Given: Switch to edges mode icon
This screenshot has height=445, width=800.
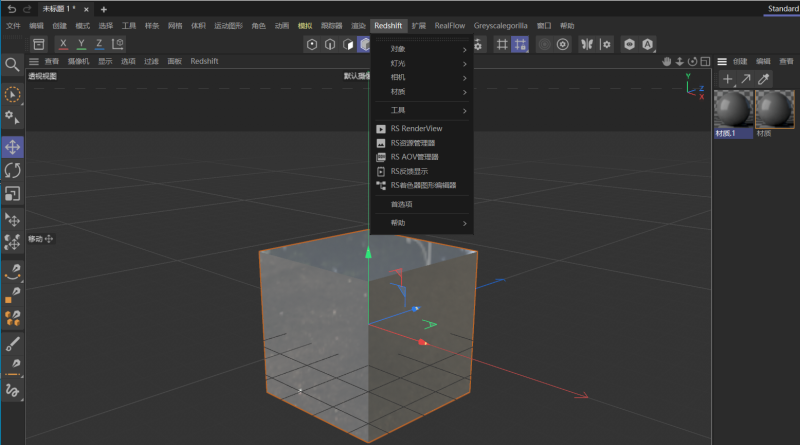Looking at the screenshot, I should click(330, 44).
